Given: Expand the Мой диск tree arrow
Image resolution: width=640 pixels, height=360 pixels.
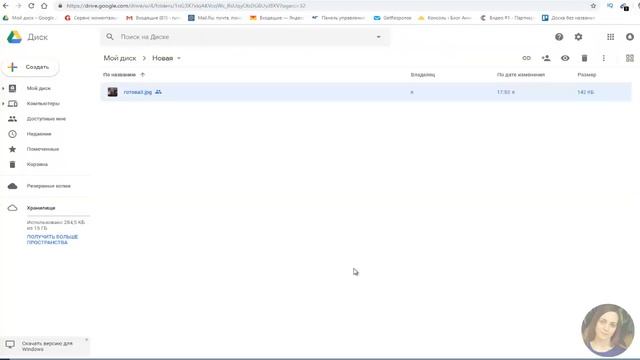Looking at the screenshot, I should click(3, 88).
